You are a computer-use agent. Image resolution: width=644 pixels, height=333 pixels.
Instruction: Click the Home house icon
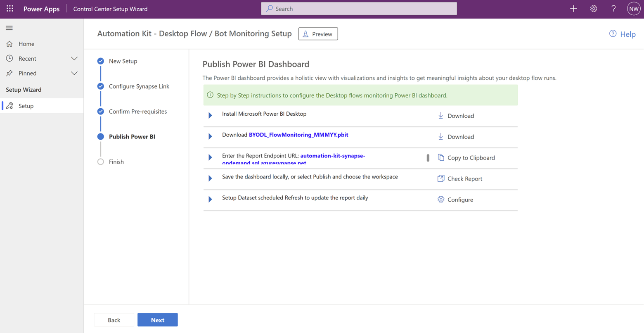click(9, 44)
